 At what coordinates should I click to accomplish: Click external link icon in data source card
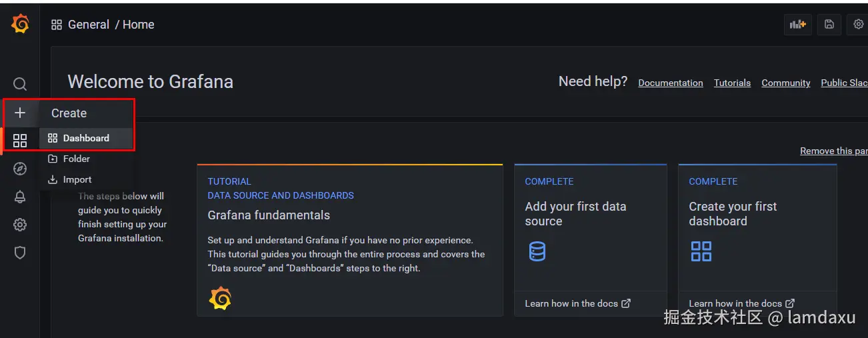626,303
